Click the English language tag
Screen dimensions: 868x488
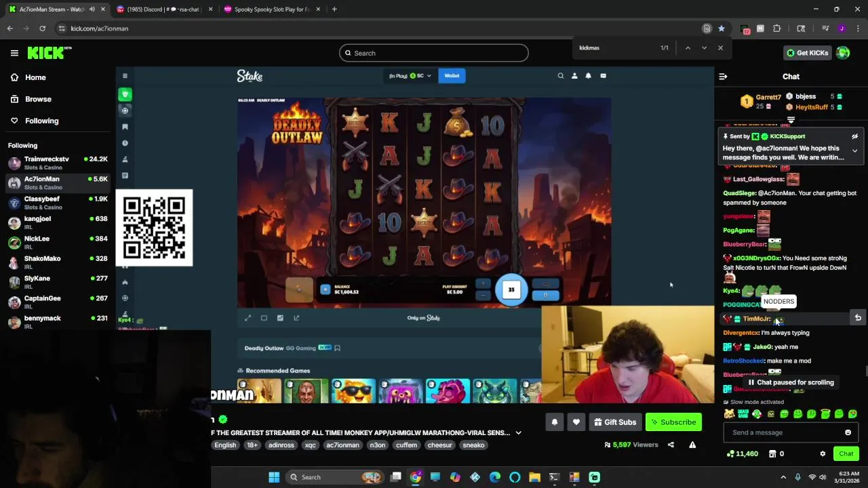(225, 445)
